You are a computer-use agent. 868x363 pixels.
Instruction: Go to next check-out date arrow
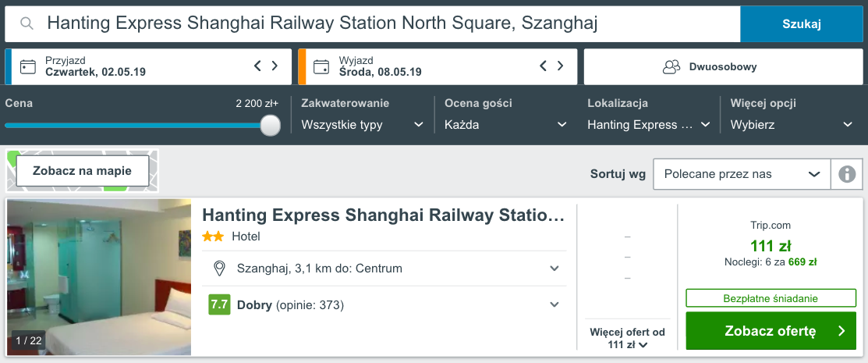click(x=560, y=66)
